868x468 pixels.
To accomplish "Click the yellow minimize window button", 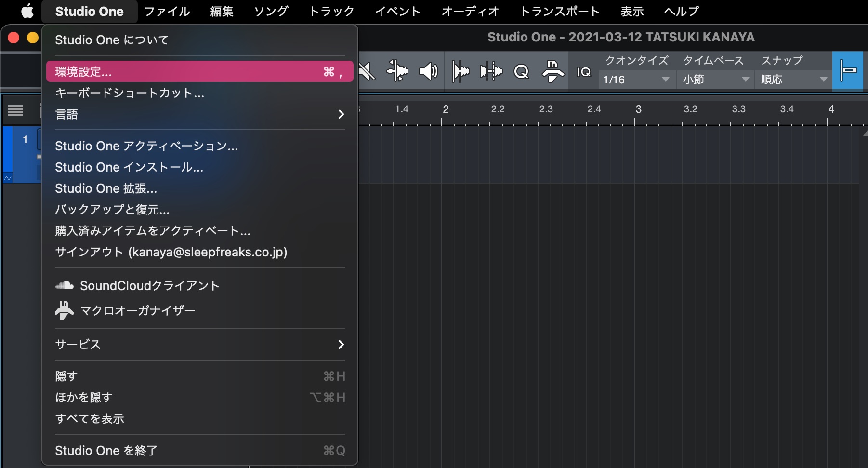I will point(32,38).
